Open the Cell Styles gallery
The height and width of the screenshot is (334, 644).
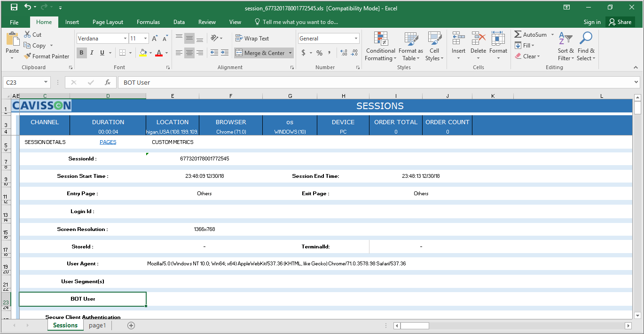tap(434, 46)
